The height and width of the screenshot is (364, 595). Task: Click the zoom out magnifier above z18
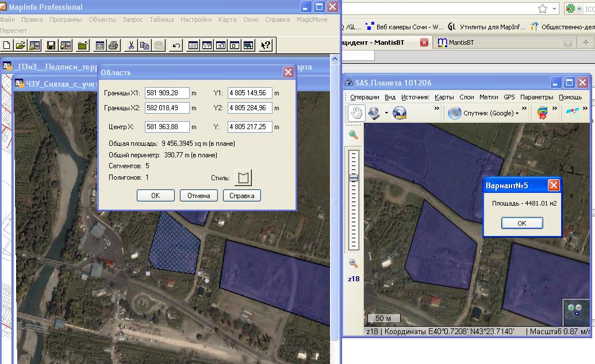[x=354, y=264]
